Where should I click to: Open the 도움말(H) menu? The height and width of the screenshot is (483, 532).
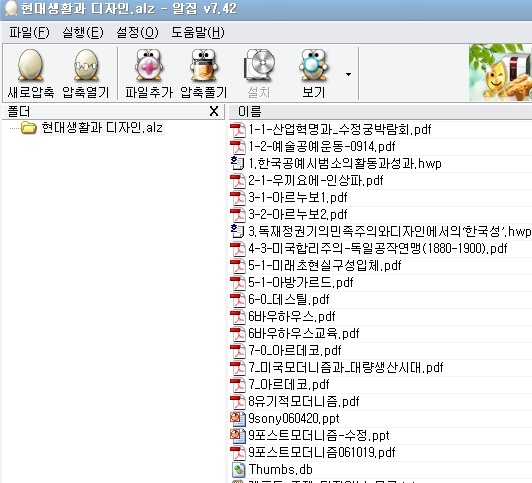pos(198,33)
